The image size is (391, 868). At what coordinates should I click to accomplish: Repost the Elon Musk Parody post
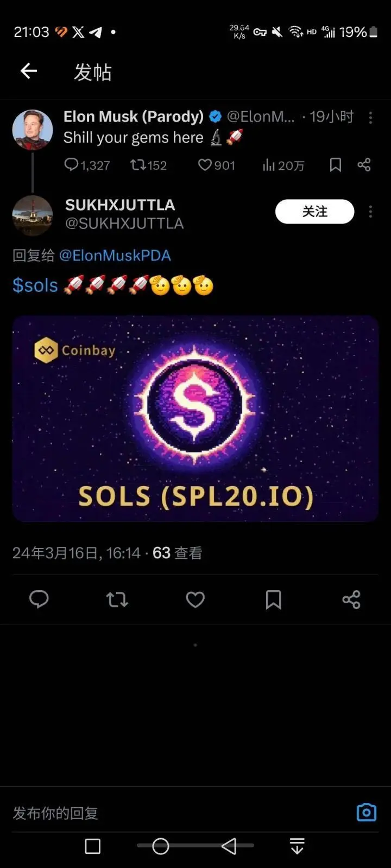(148, 165)
